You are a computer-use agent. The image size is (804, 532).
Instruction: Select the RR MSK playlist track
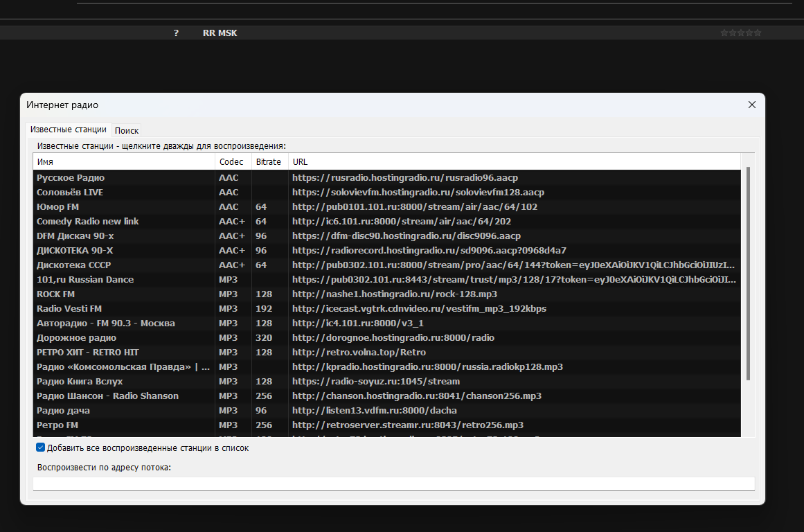[x=220, y=33]
